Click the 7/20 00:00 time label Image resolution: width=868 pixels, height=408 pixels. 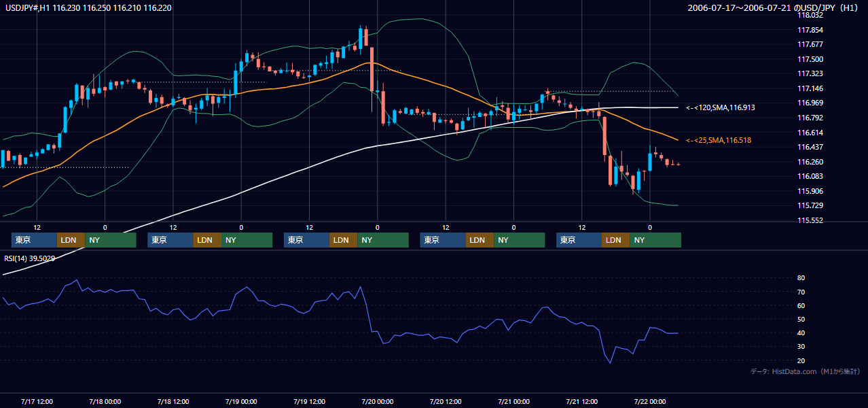pyautogui.click(x=378, y=401)
